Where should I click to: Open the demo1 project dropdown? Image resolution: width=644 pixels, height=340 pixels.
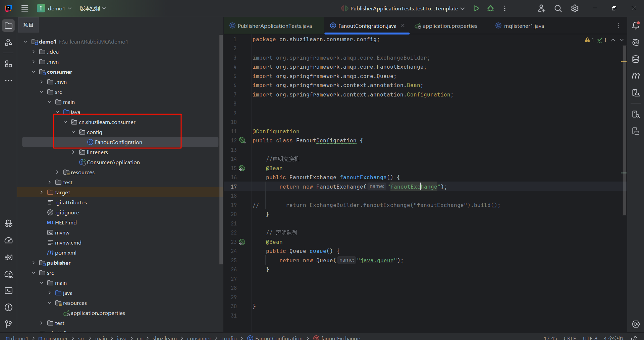tap(56, 8)
